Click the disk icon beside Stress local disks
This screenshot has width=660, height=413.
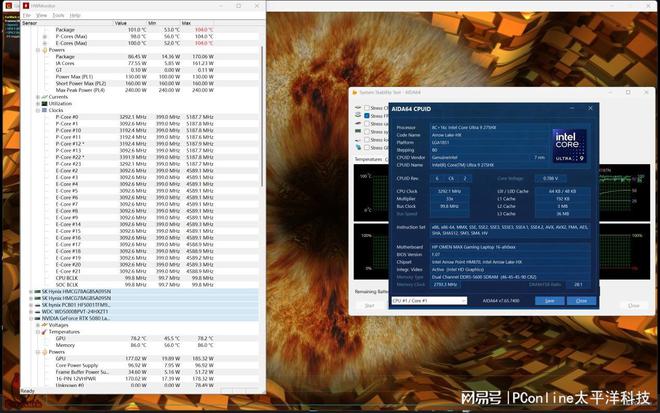click(x=358, y=139)
